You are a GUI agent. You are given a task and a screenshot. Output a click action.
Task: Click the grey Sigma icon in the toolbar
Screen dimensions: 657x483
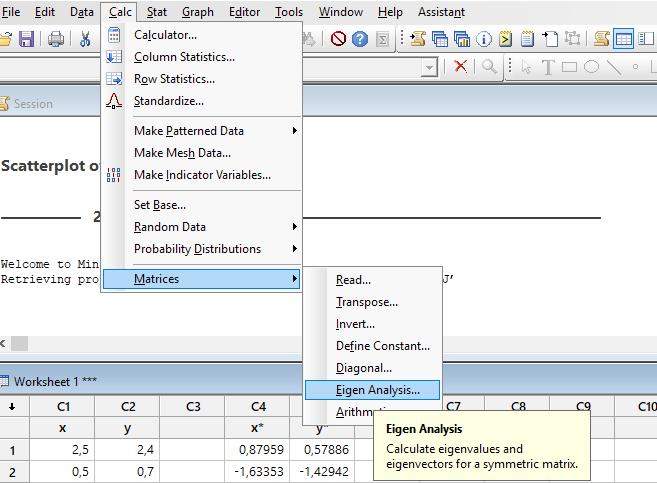[382, 39]
